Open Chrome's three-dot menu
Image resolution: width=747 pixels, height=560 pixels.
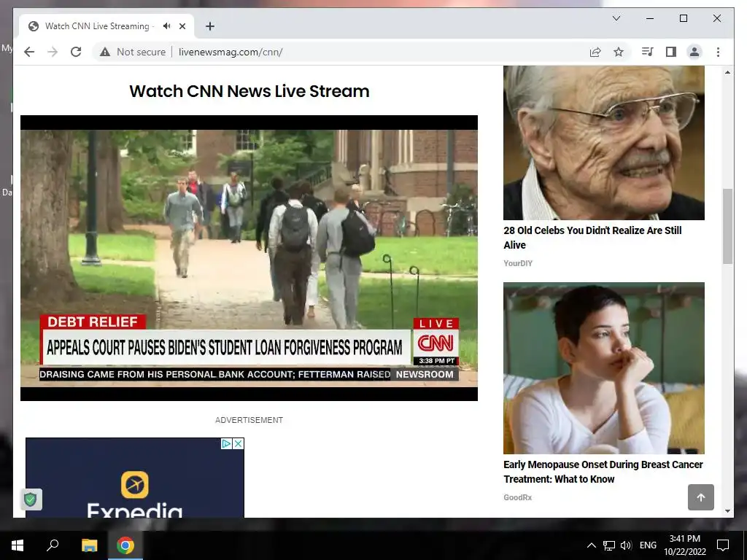(x=718, y=52)
